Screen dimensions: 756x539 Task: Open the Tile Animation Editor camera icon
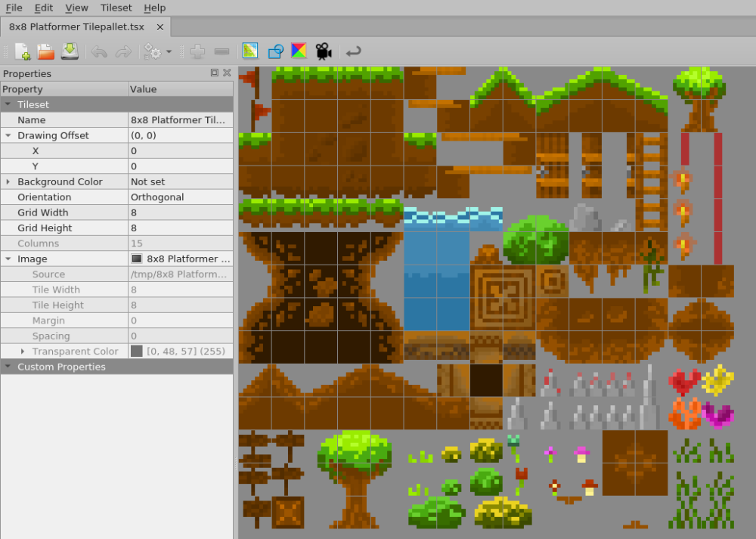(x=324, y=51)
